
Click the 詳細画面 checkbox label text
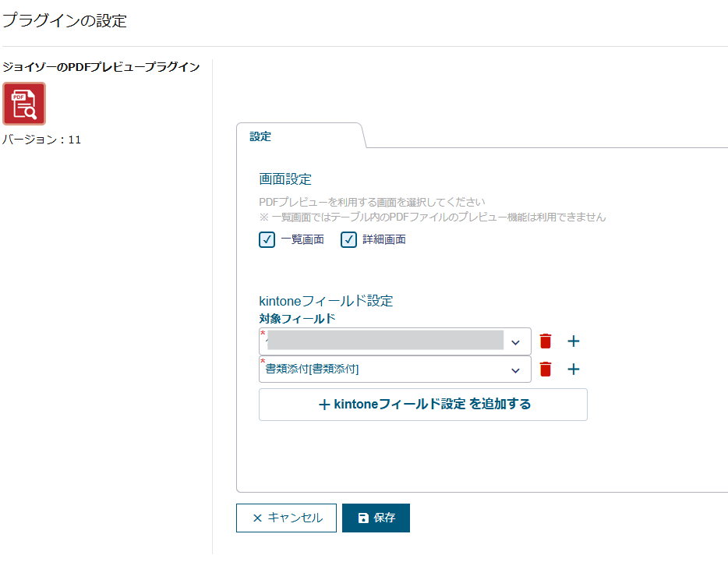[383, 239]
